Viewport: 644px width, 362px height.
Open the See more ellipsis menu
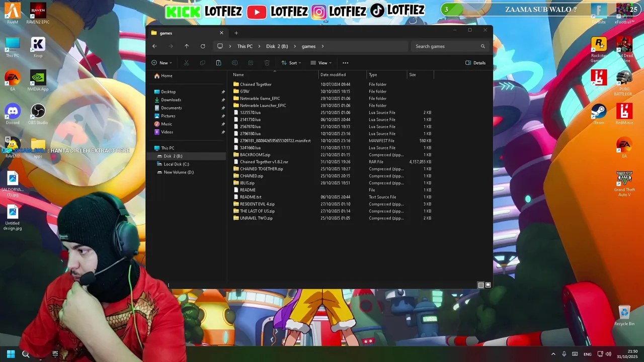[345, 63]
